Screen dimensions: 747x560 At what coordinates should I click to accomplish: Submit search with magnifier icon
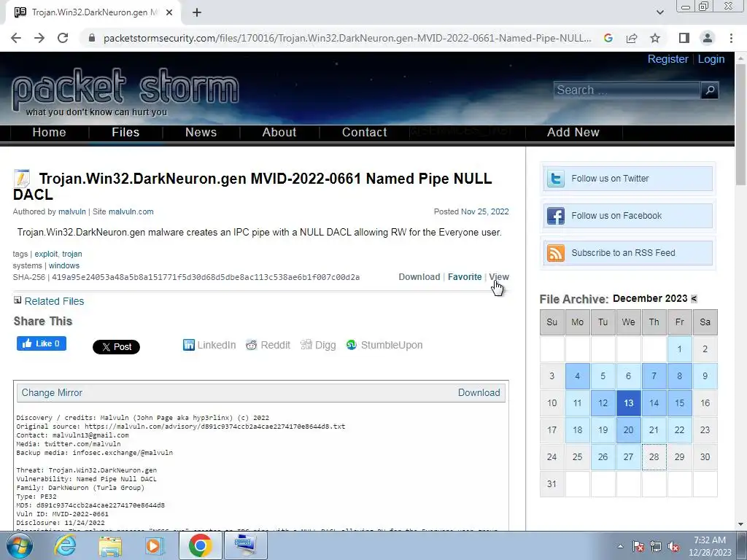(x=709, y=90)
